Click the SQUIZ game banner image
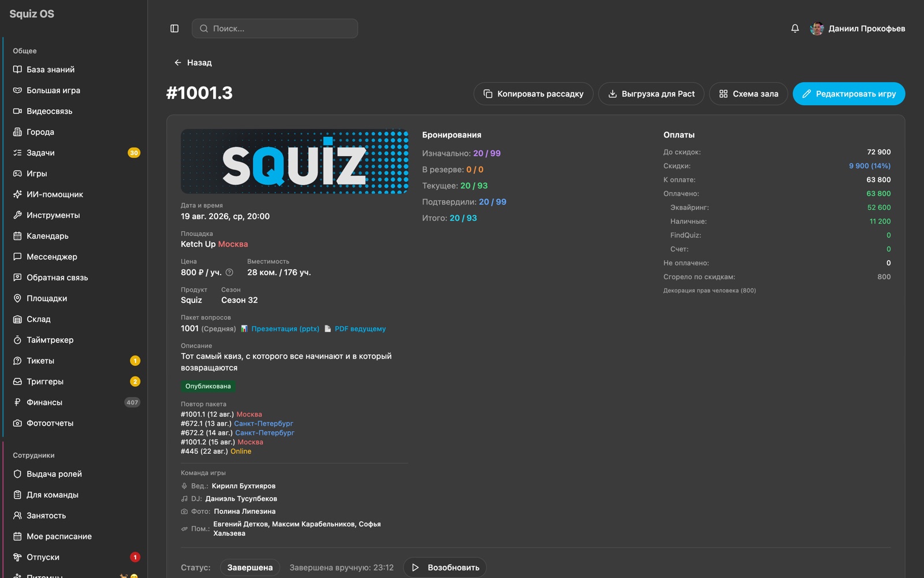 295,161
